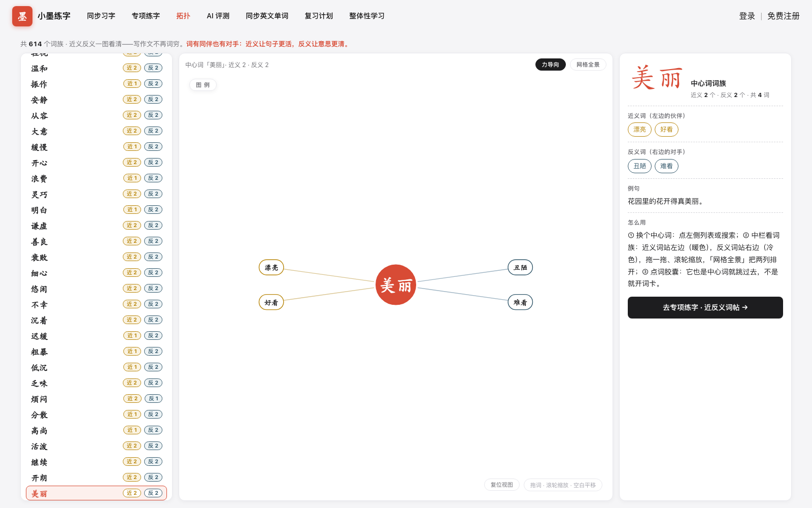Select 高尚 in the word list
Viewport: 812px width, 508px height.
pyautogui.click(x=96, y=430)
